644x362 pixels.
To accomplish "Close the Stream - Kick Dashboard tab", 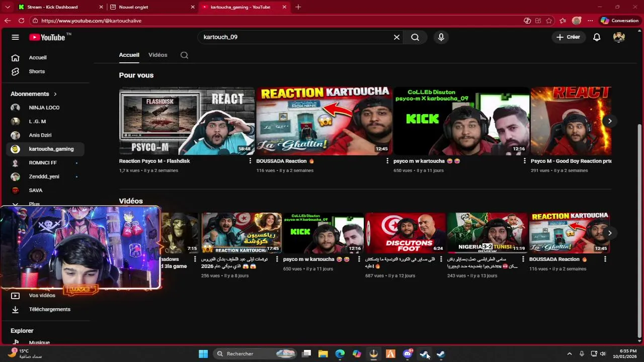I will [101, 7].
